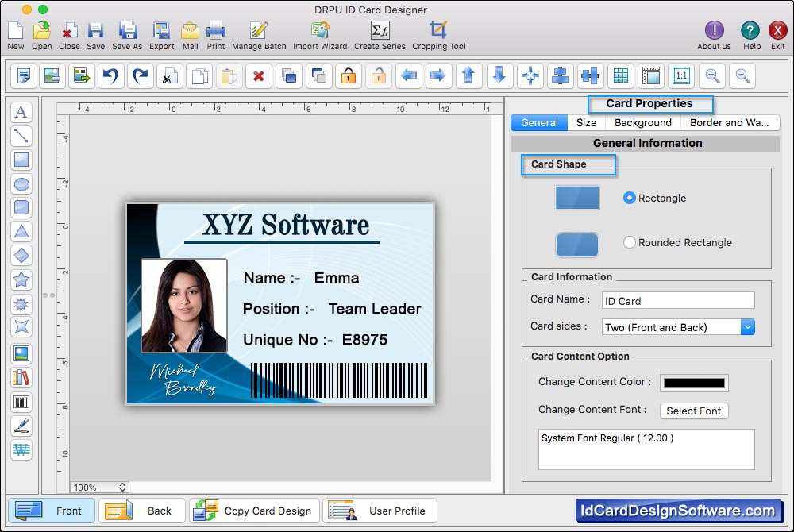Open the Card sides dropdown

coord(679,327)
